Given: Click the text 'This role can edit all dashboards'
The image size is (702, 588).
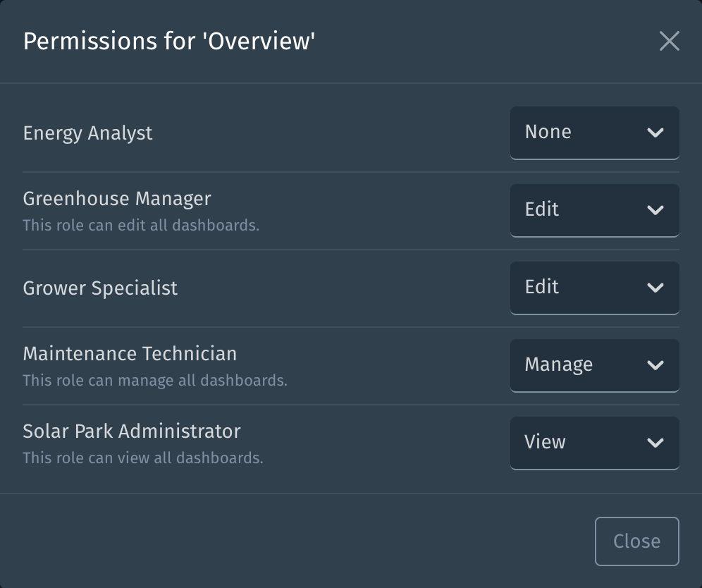Looking at the screenshot, I should pos(142,225).
